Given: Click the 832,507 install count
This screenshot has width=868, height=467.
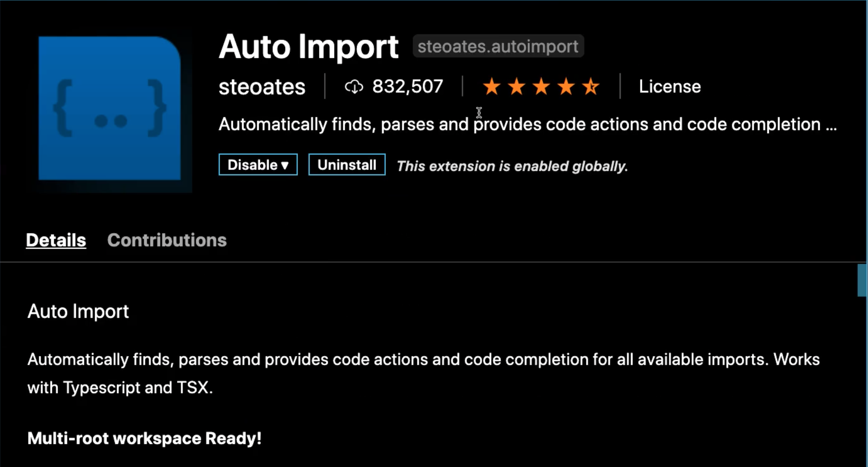Looking at the screenshot, I should (408, 87).
